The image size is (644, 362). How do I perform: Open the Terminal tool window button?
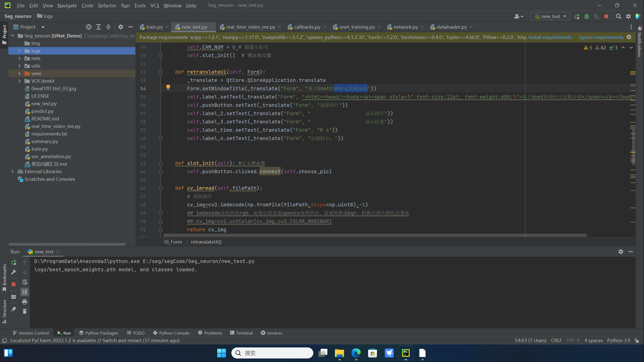click(x=241, y=333)
